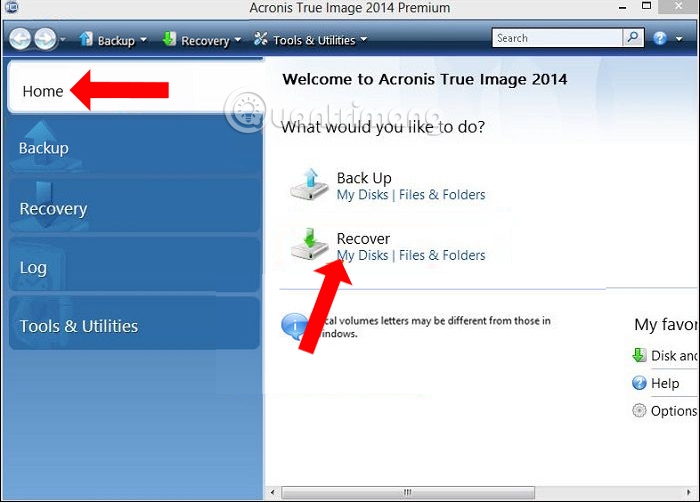Click the green Recovery toolbar icon
Viewport: 700px width, 503px height.
click(169, 39)
